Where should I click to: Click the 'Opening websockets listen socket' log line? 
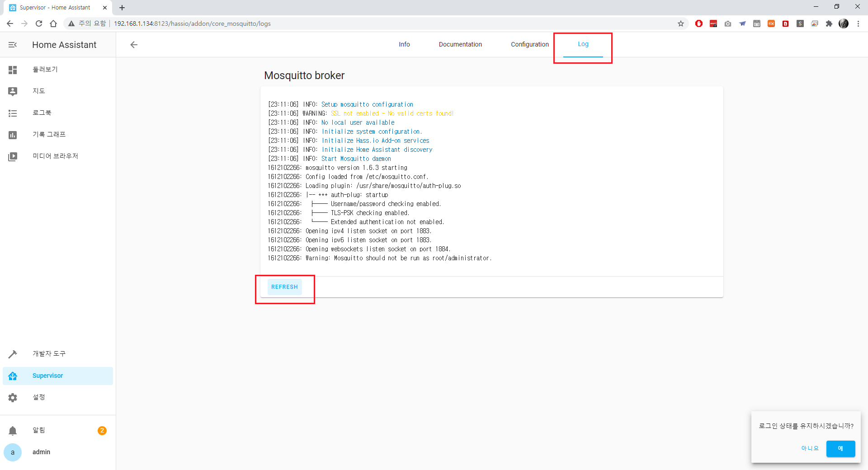point(359,249)
